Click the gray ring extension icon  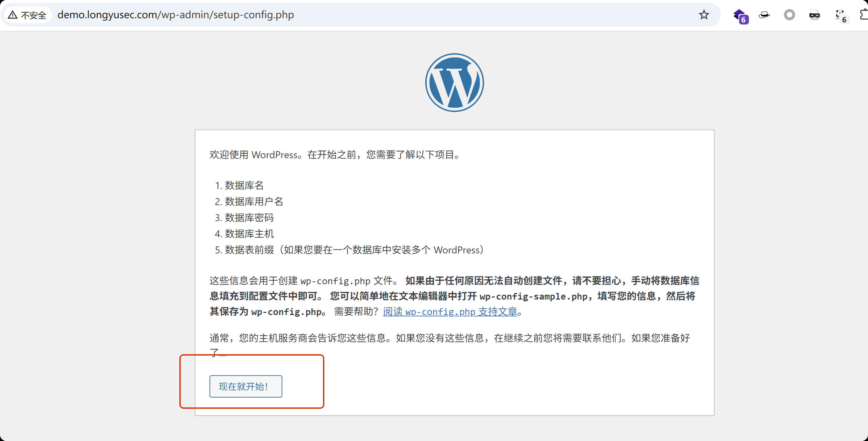click(789, 15)
